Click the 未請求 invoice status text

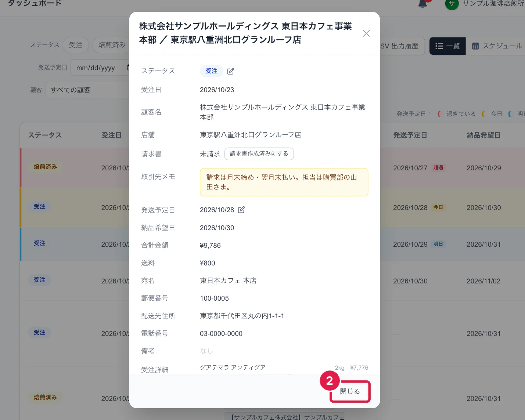(x=210, y=154)
